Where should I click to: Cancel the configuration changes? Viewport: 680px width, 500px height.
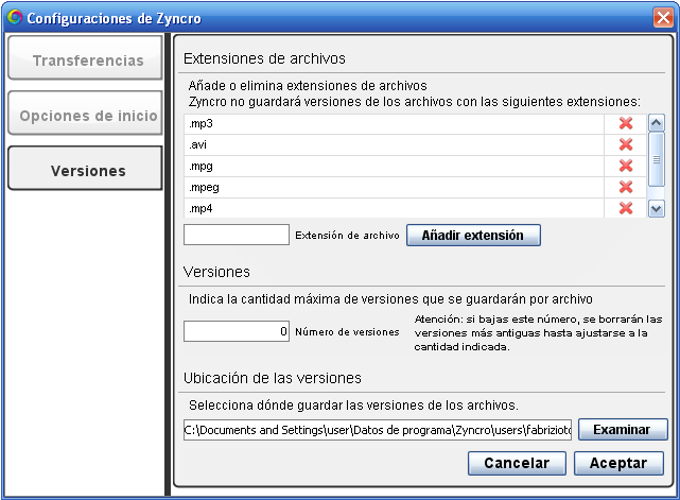pyautogui.click(x=517, y=463)
